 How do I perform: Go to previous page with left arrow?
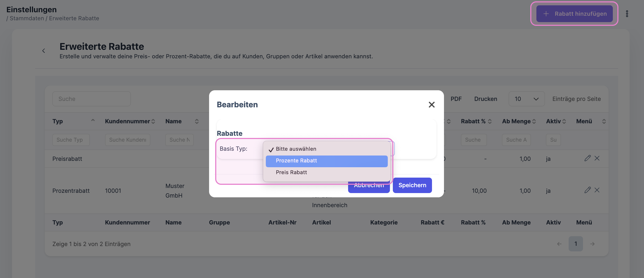pos(559,244)
